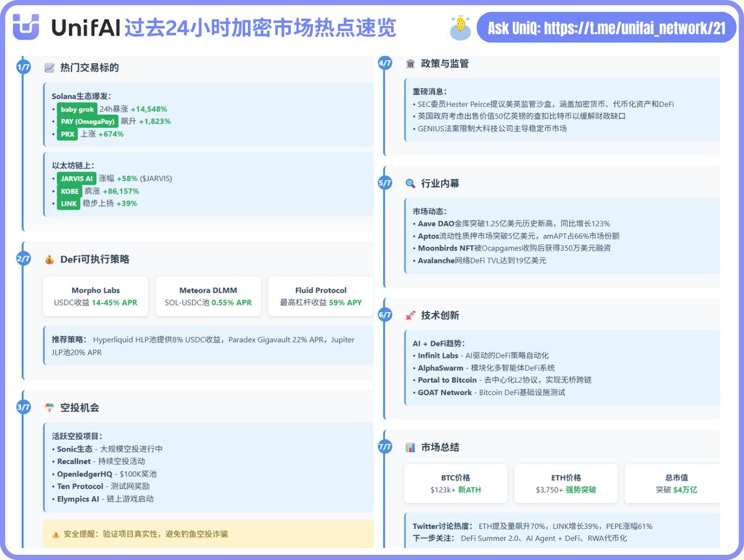Viewport: 744px width, 560px height.
Task: Open the BTC价格 summary card
Action: coord(456,484)
